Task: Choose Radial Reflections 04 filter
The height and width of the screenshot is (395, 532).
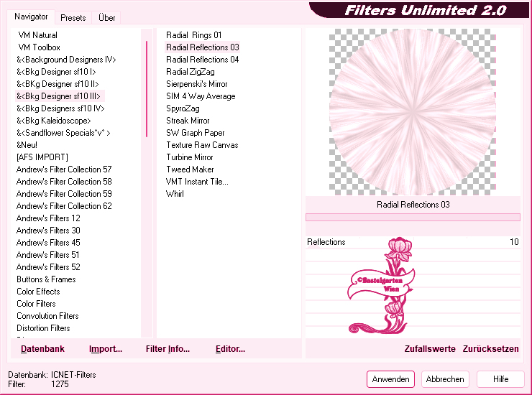Action: point(203,60)
